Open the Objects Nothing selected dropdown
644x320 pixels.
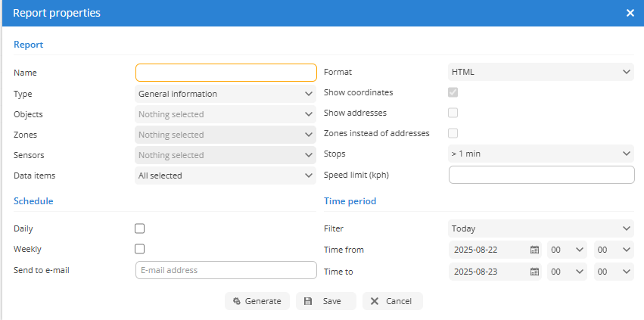click(226, 114)
